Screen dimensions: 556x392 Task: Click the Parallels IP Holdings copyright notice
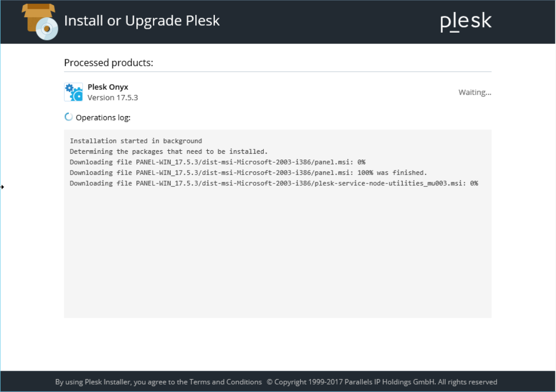(382, 382)
